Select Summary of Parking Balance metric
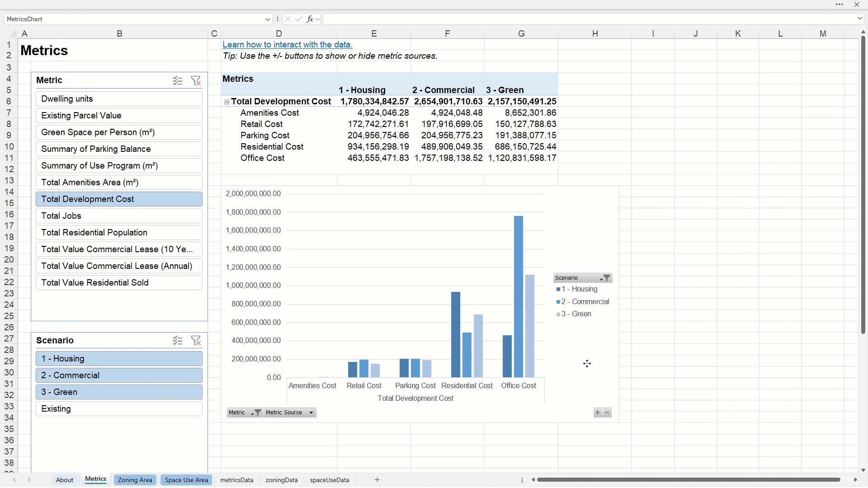The width and height of the screenshot is (868, 488). [119, 149]
